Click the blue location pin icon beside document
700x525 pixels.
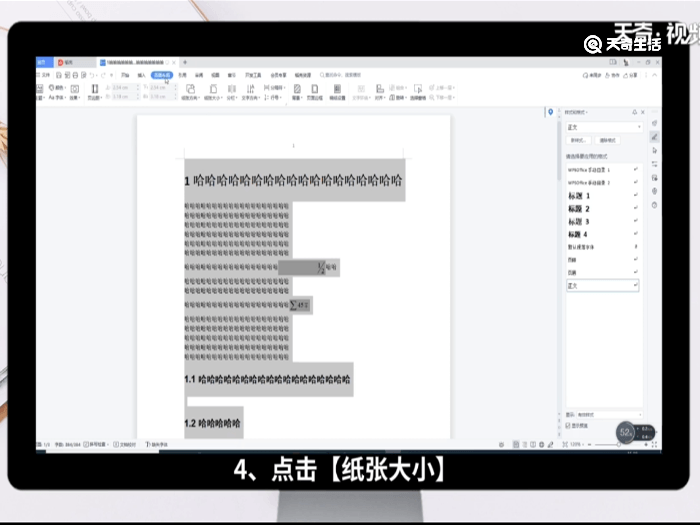(550, 112)
